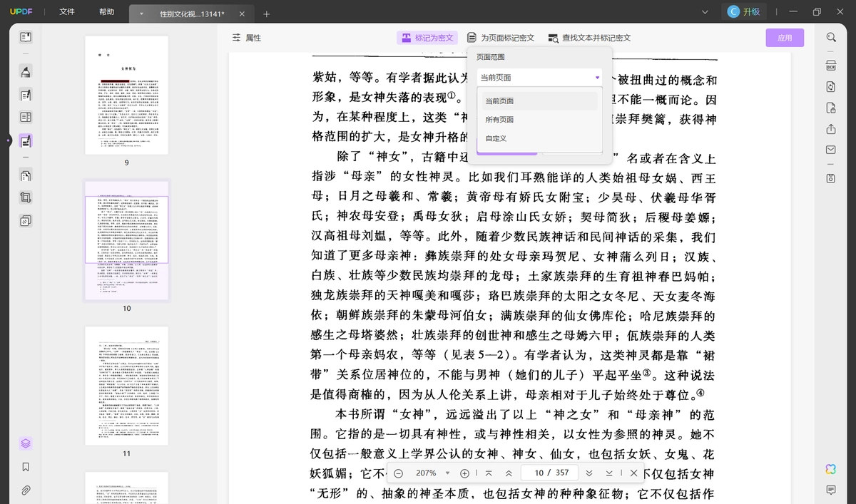Open 属性 properties settings

point(247,38)
